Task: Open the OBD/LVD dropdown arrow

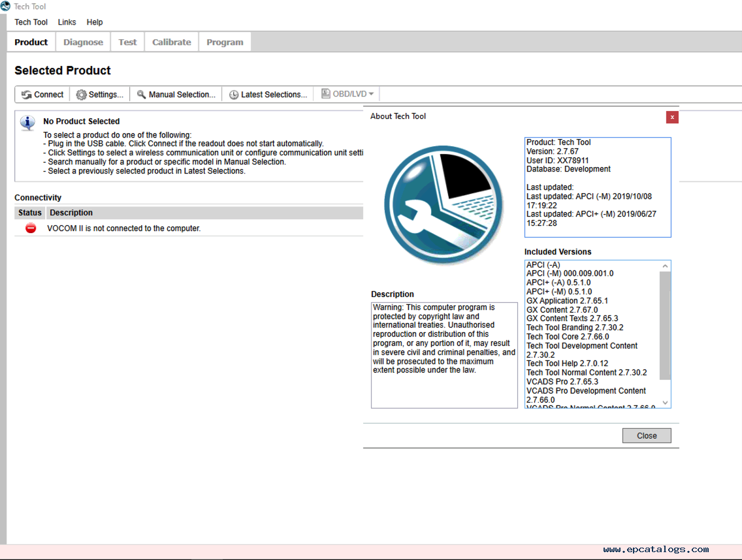Action: pos(371,93)
